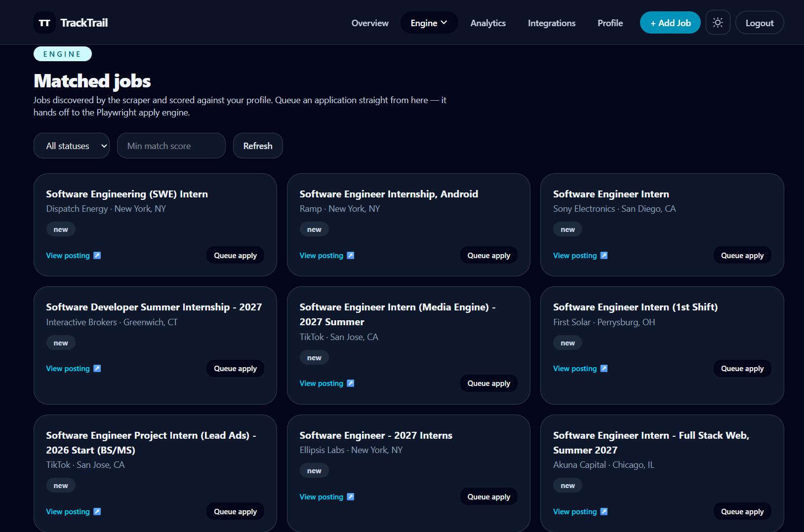Click the Refresh button

coord(258,146)
